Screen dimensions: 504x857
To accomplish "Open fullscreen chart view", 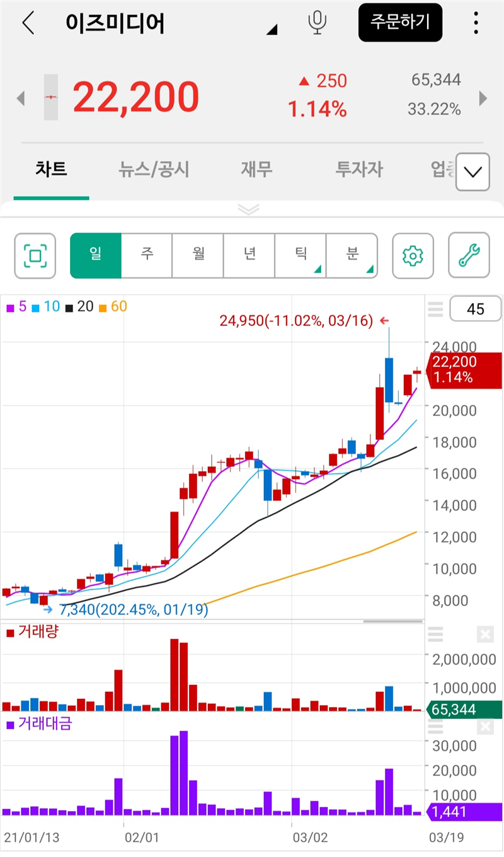I will (35, 255).
